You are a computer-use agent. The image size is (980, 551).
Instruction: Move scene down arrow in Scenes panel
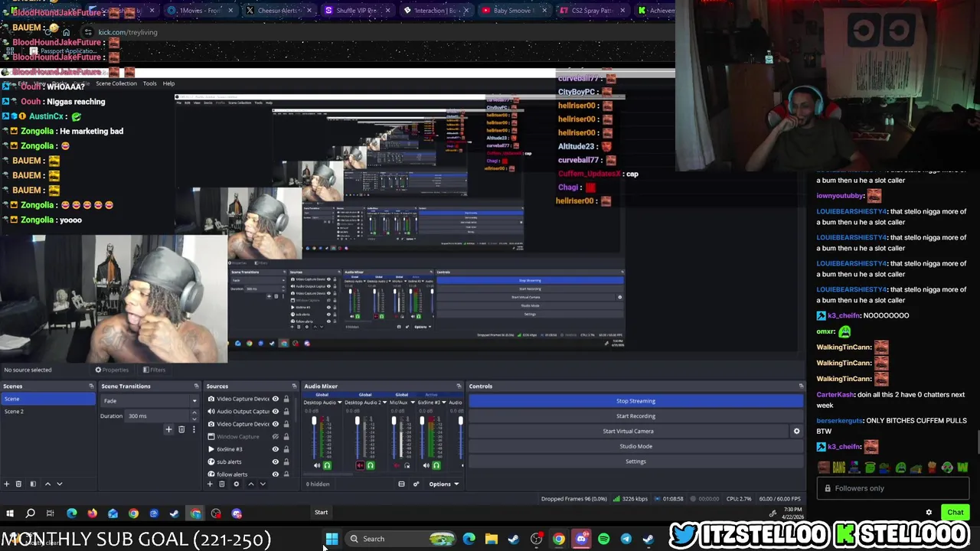coord(60,484)
